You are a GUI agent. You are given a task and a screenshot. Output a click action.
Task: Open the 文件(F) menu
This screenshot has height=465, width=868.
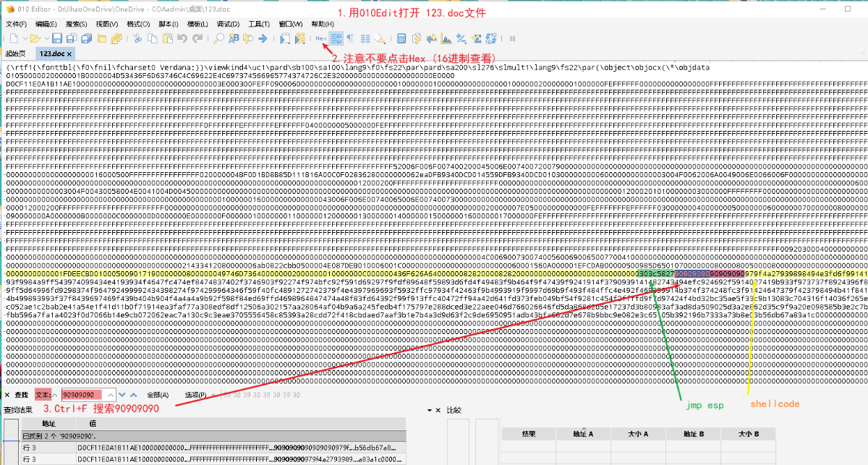pos(16,24)
